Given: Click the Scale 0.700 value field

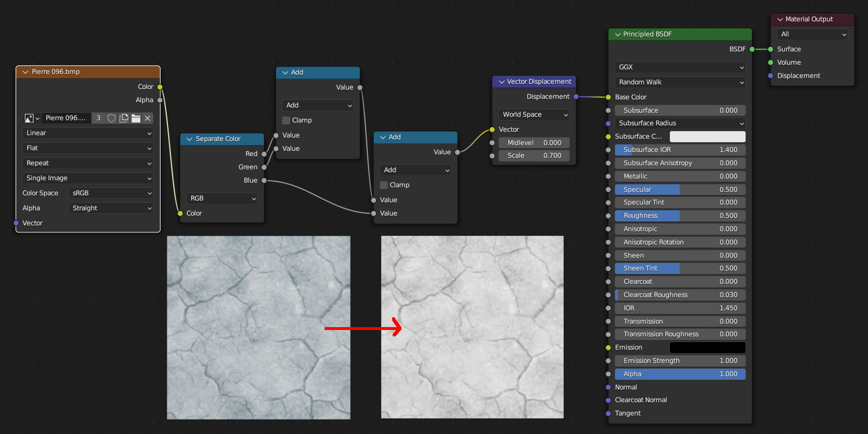Looking at the screenshot, I should click(x=534, y=155).
